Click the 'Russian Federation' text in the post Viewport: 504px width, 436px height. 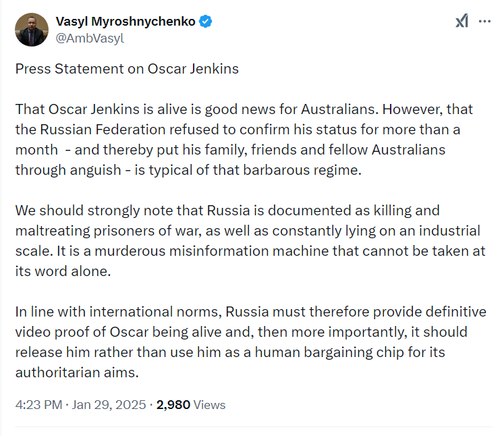click(103, 130)
